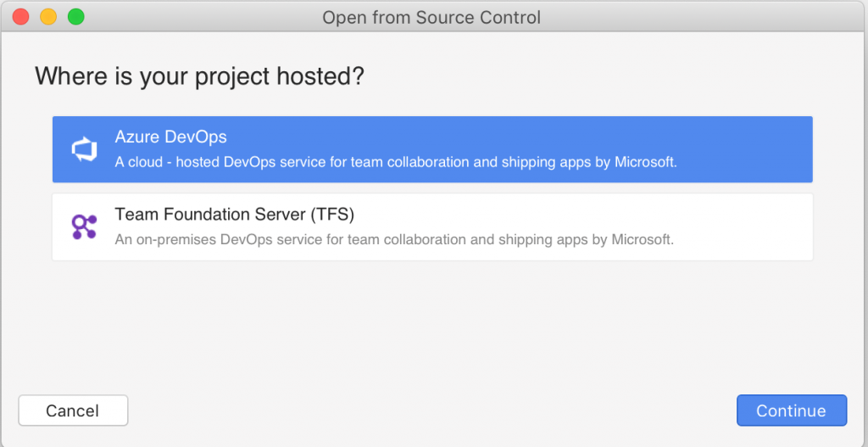868x447 pixels.
Task: Zoom the window using the green button
Action: [75, 17]
